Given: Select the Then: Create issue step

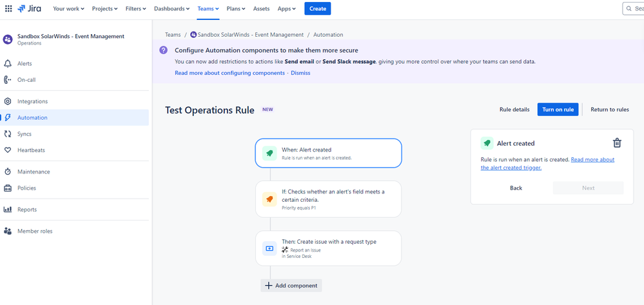Looking at the screenshot, I should point(329,248).
